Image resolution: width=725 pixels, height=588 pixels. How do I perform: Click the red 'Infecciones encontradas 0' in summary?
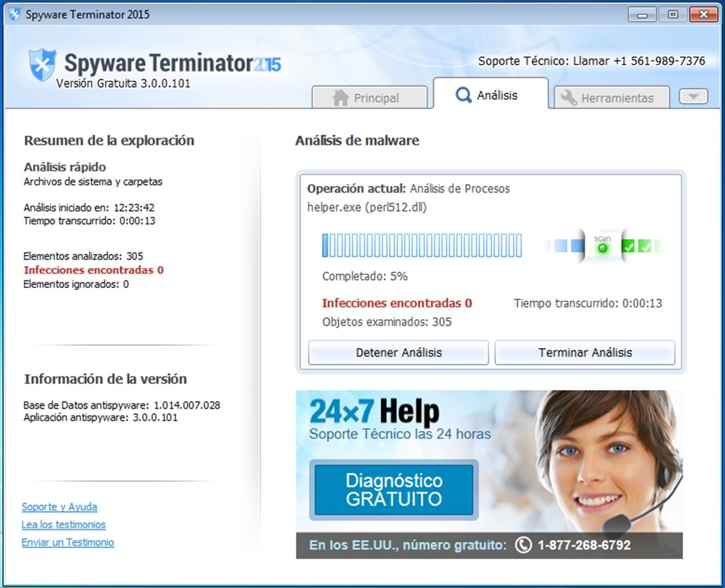(94, 270)
